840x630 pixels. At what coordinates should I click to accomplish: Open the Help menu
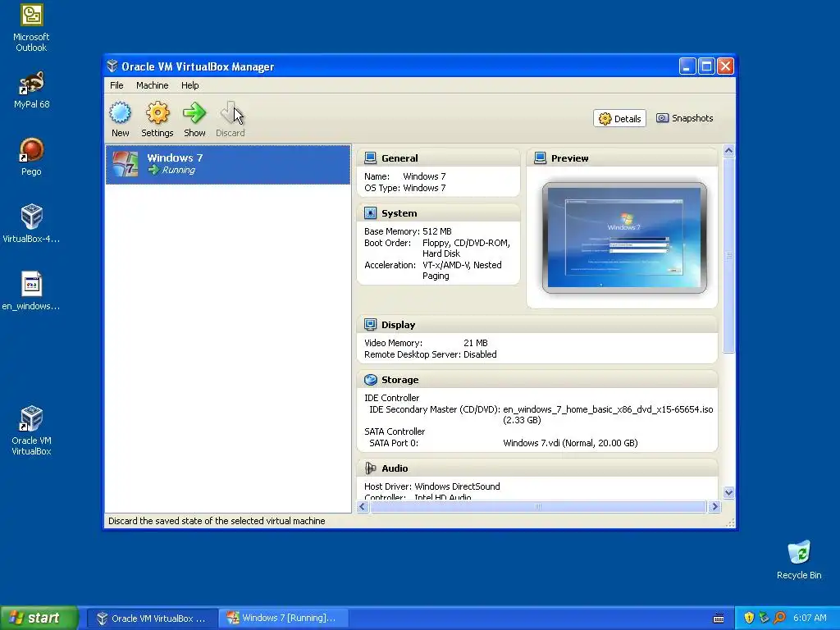click(x=189, y=85)
